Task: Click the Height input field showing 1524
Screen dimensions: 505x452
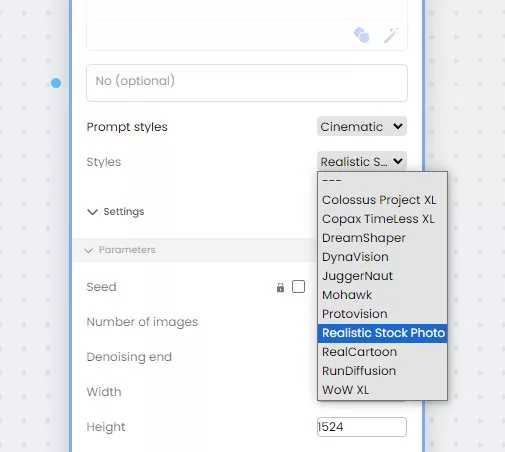Action: pyautogui.click(x=362, y=427)
